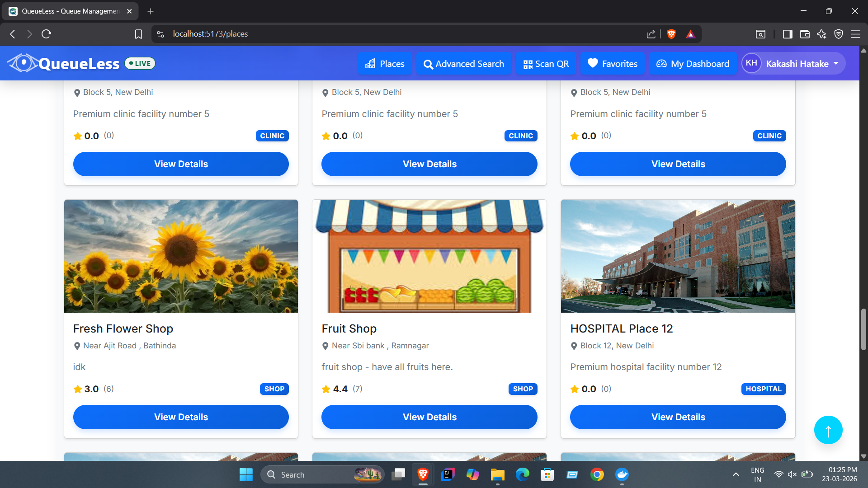Open Leo AI sparkle icon
Viewport: 868px width, 488px height.
click(x=821, y=34)
